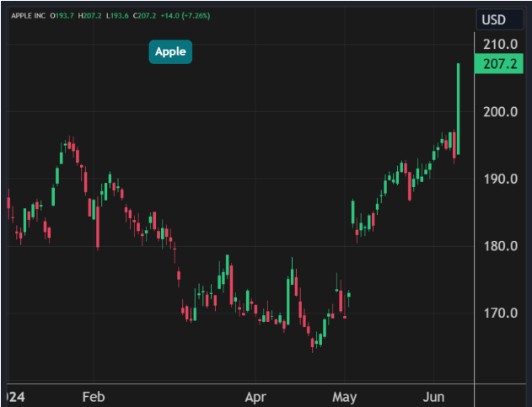
Task: Click the green 207.2 current price tag
Action: tap(499, 63)
